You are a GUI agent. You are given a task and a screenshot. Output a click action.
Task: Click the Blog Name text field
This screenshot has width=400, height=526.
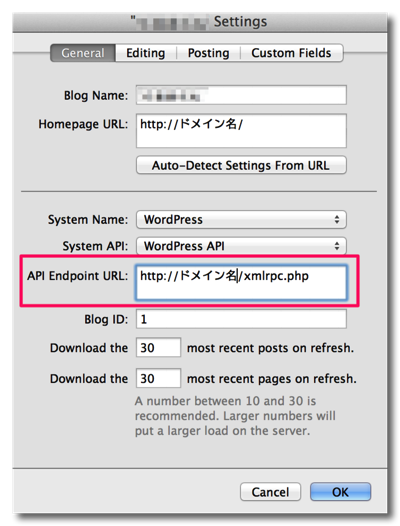[241, 95]
